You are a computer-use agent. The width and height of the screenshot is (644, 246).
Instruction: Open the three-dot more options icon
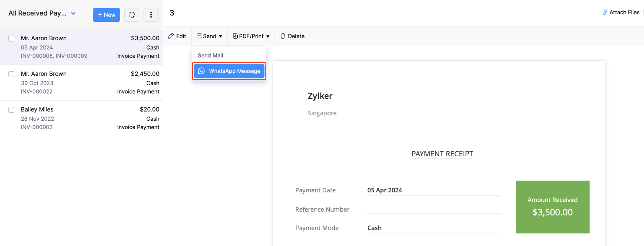pos(151,15)
